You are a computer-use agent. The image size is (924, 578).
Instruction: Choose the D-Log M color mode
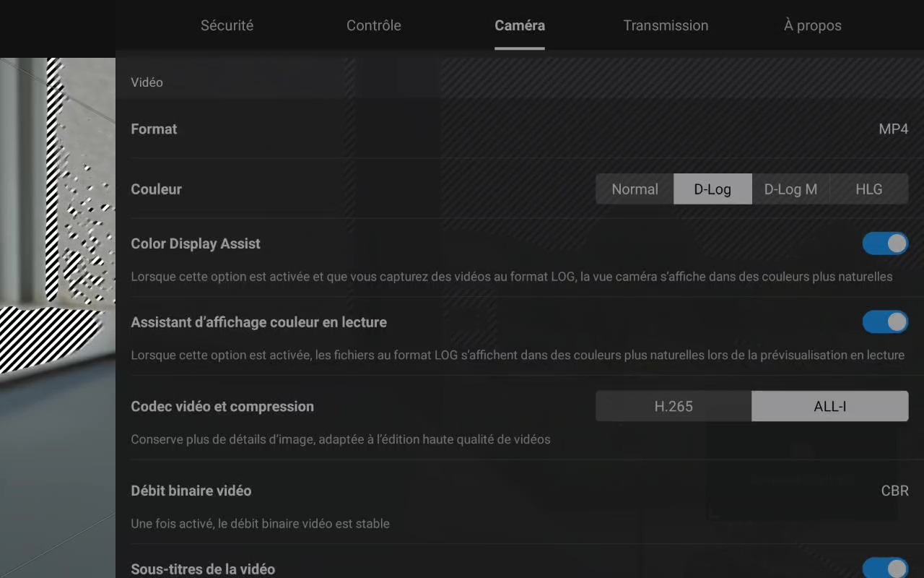(790, 189)
